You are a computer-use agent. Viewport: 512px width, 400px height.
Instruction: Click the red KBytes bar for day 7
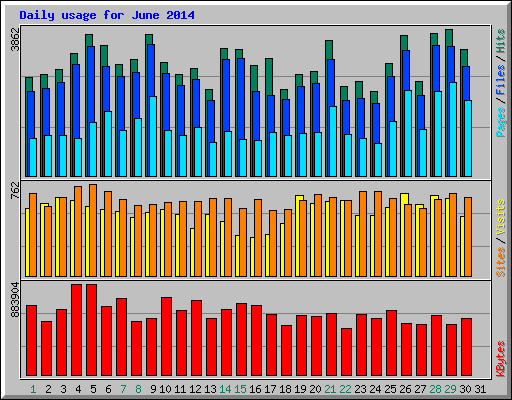pyautogui.click(x=121, y=337)
